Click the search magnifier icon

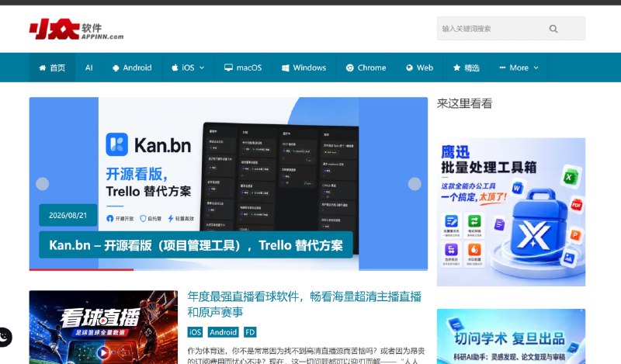[x=553, y=29]
